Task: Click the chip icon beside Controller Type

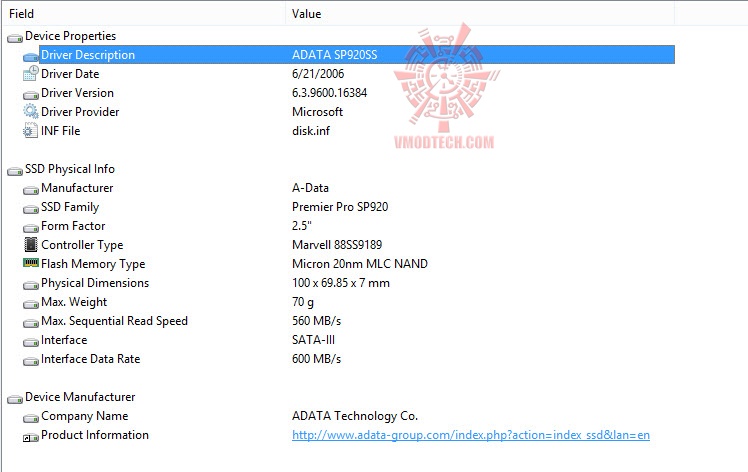Action: point(31,244)
